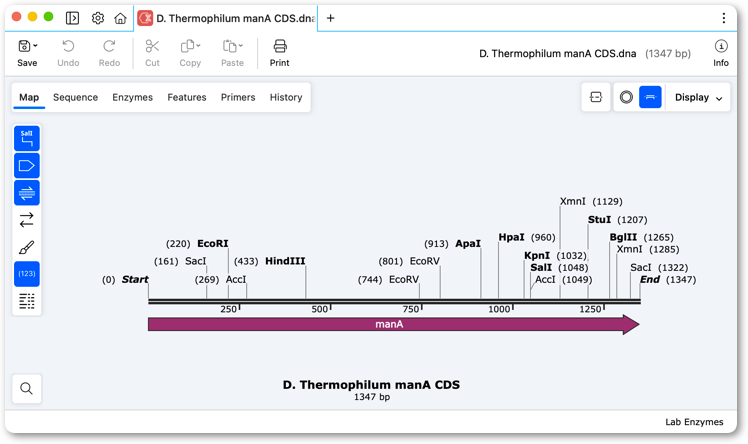Switch to the History tab

(x=286, y=97)
